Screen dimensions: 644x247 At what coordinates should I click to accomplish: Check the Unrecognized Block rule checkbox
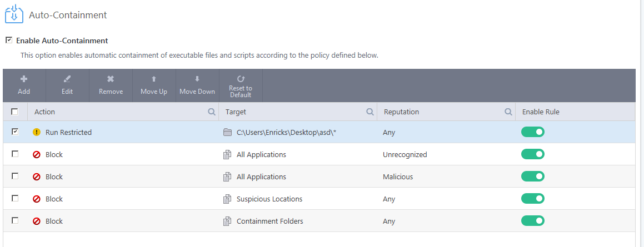tap(15, 154)
